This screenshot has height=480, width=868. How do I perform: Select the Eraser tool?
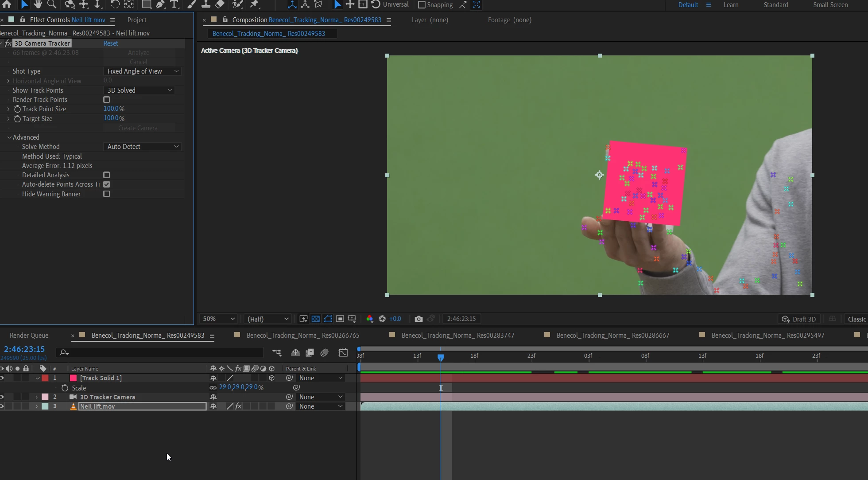pos(220,4)
